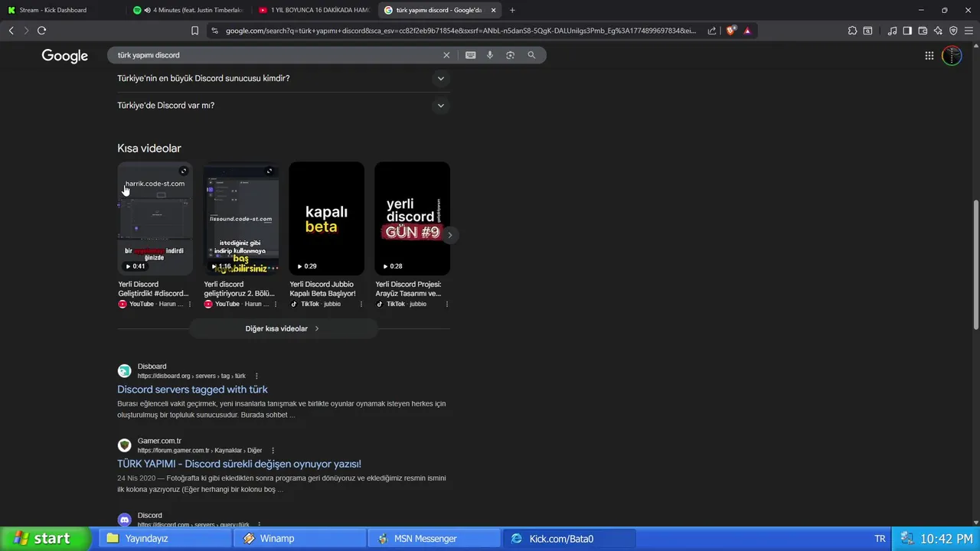Screen dimensions: 980x551
Task: Open the Google apps grid icon
Action: coord(929,55)
